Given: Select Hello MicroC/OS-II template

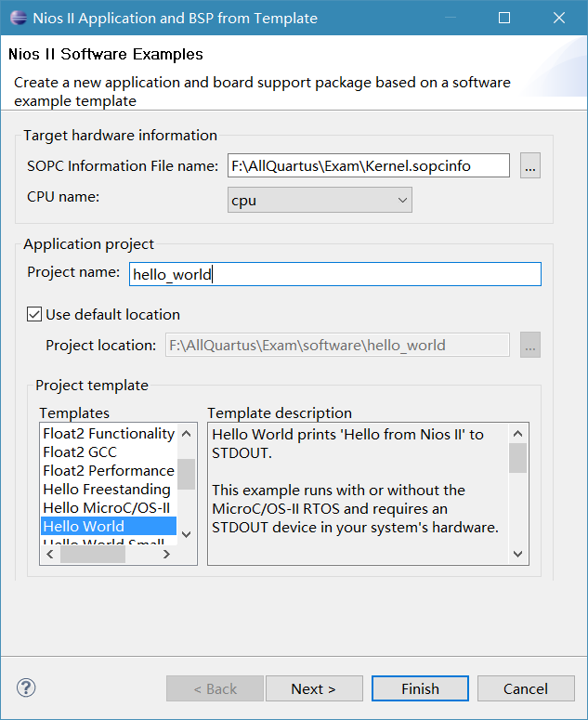Looking at the screenshot, I should point(109,508).
